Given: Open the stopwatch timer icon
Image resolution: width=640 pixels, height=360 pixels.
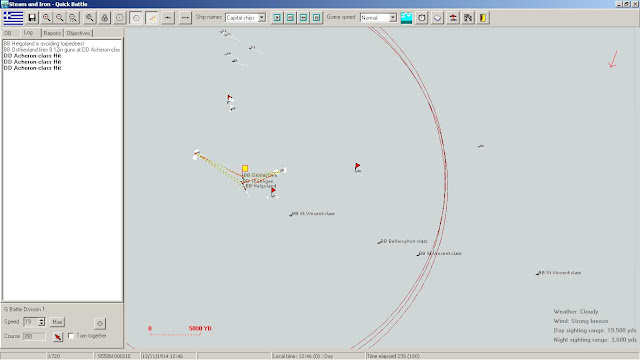Looking at the screenshot, I should pos(422,18).
